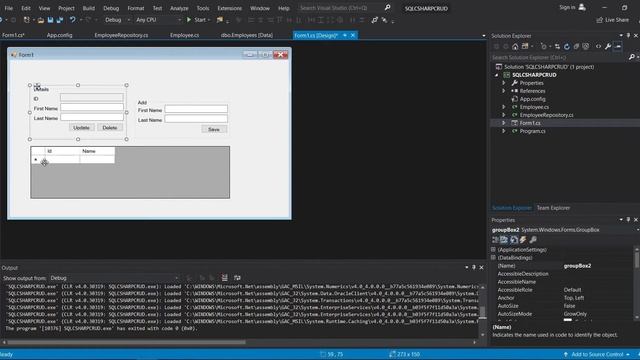Toggle Preview Selected Items icon in Solution Explorer
Viewport: 640px width, 360px height.
(618, 47)
